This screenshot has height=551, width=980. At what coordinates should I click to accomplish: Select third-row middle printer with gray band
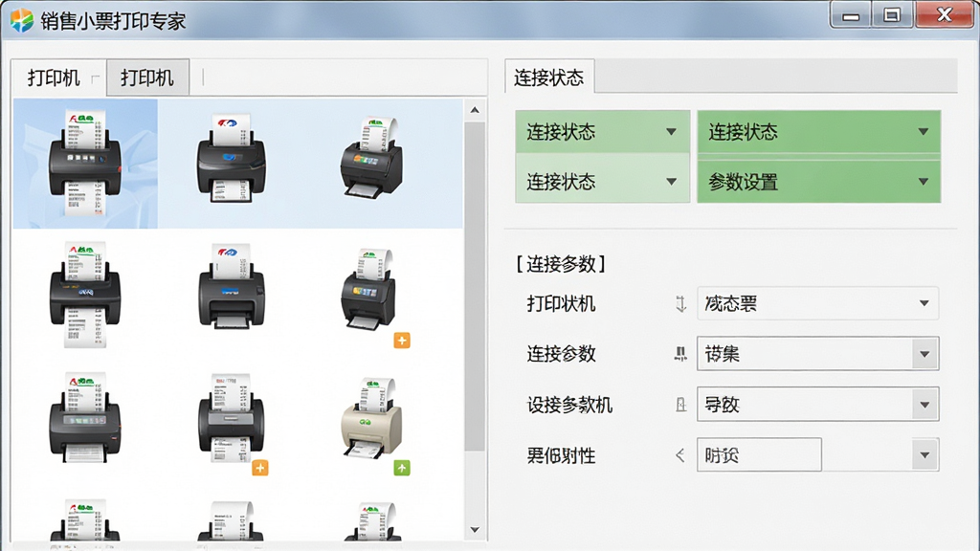(232, 417)
